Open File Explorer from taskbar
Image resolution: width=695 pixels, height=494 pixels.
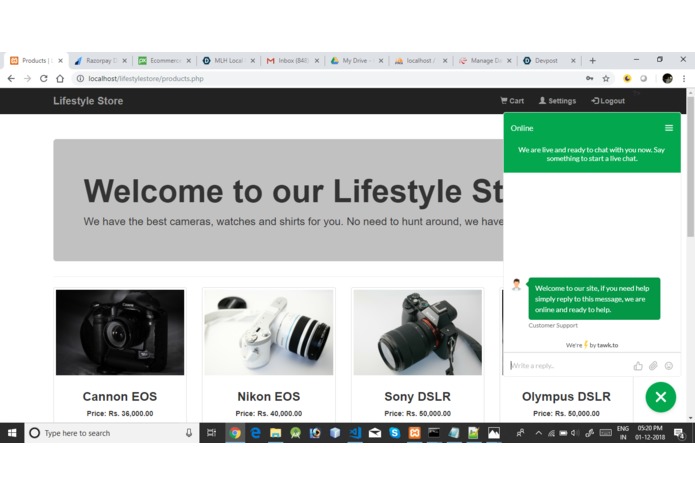275,433
